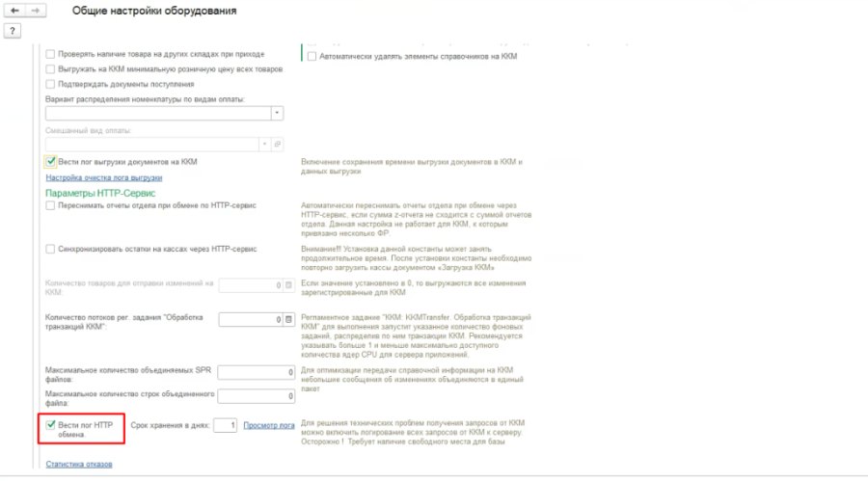Click the forward arrow navigation button
Image resolution: width=868 pixels, height=481 pixels.
pyautogui.click(x=36, y=11)
